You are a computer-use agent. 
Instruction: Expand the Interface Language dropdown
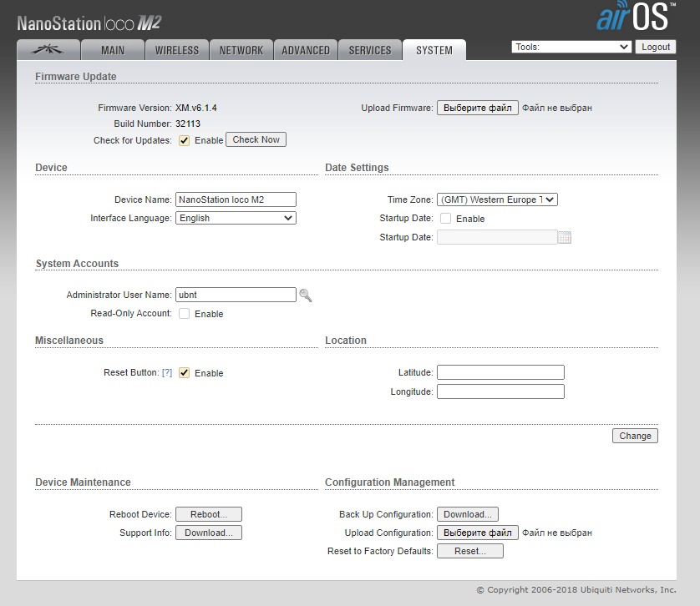point(236,218)
